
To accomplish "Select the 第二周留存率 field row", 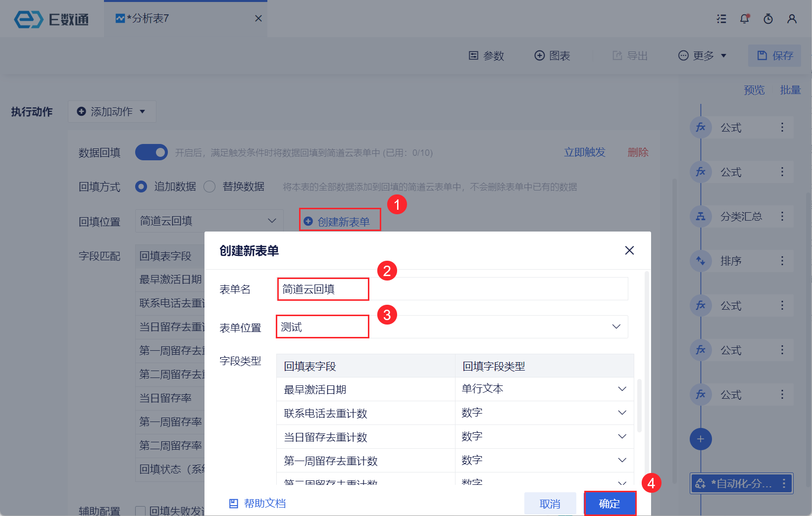I will [x=170, y=446].
